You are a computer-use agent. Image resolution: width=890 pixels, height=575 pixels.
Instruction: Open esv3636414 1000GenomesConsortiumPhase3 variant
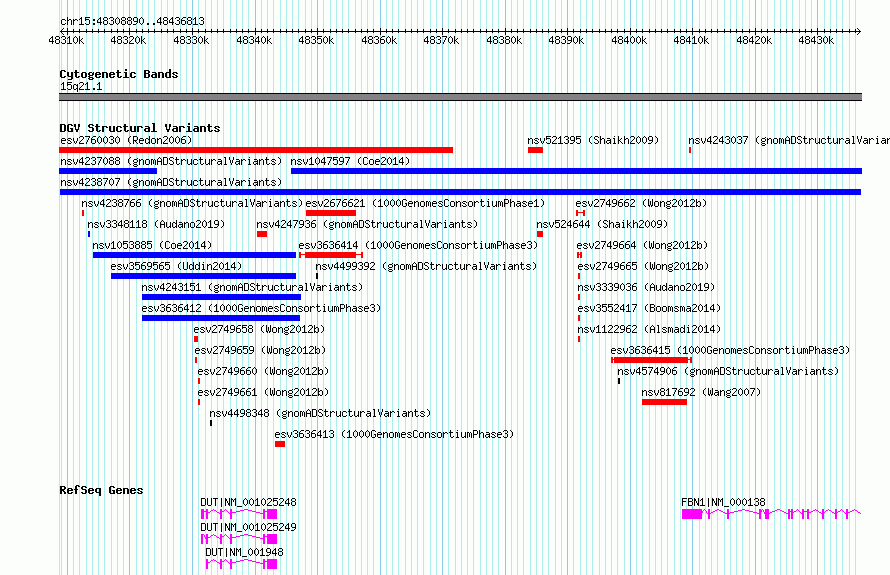(x=418, y=245)
